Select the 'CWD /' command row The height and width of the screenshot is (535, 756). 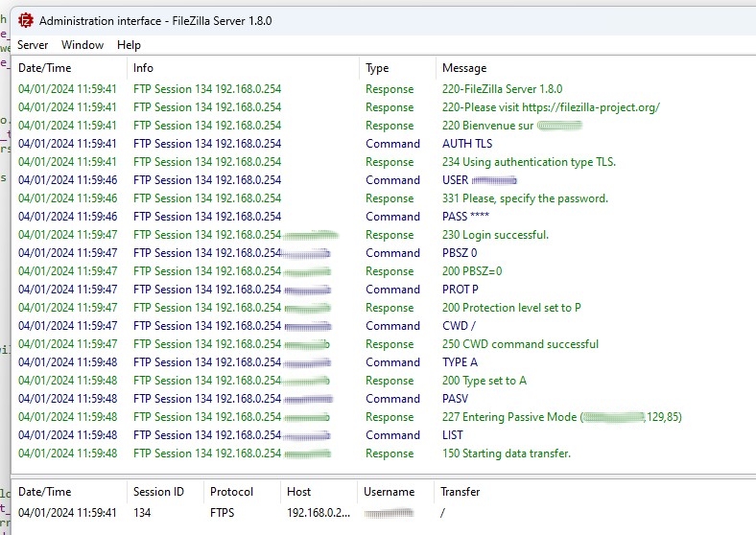click(x=459, y=326)
